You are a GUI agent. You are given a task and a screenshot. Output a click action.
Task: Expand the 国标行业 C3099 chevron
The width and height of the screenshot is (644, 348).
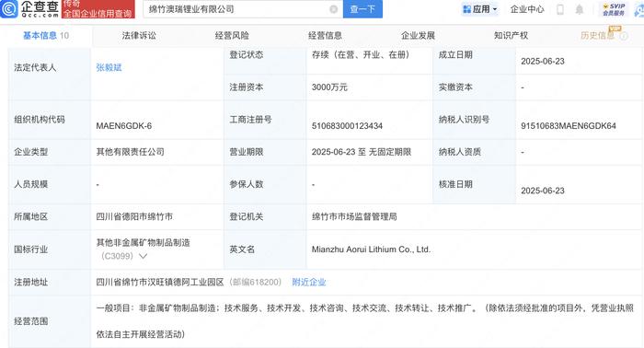(x=143, y=256)
